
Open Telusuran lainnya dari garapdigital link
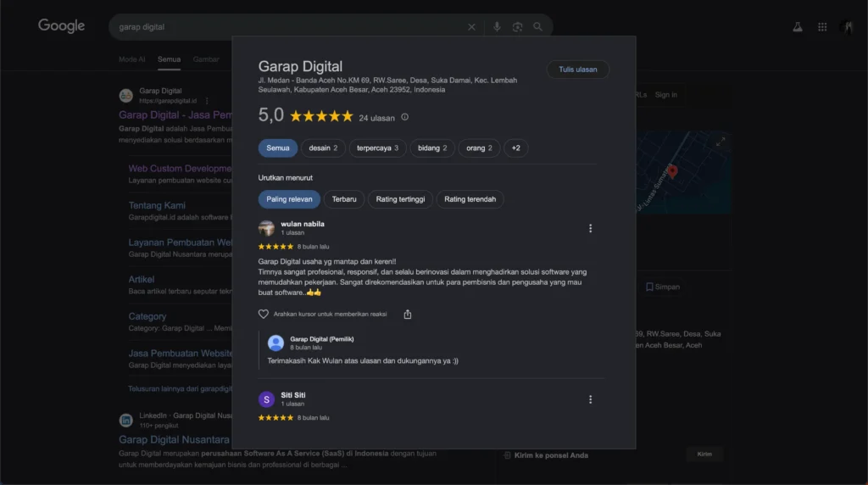[x=180, y=388]
